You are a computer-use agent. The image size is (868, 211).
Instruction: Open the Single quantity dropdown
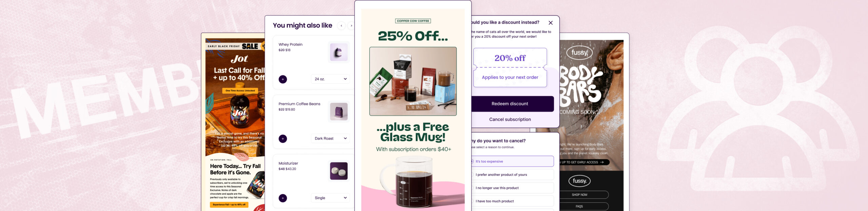(x=331, y=198)
